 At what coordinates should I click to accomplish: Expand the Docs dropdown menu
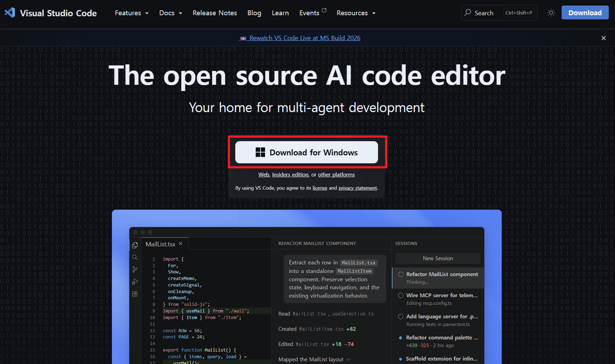coord(171,13)
